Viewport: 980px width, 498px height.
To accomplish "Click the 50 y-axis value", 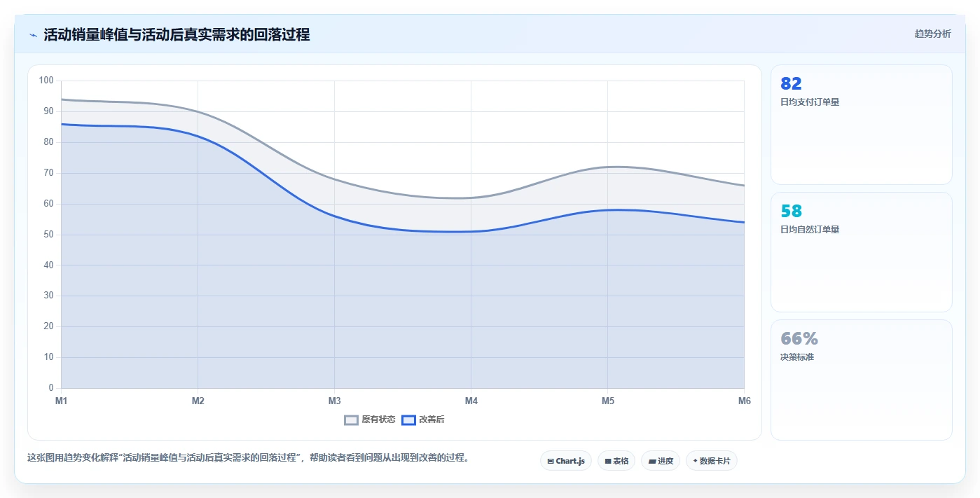I will pyautogui.click(x=48, y=235).
